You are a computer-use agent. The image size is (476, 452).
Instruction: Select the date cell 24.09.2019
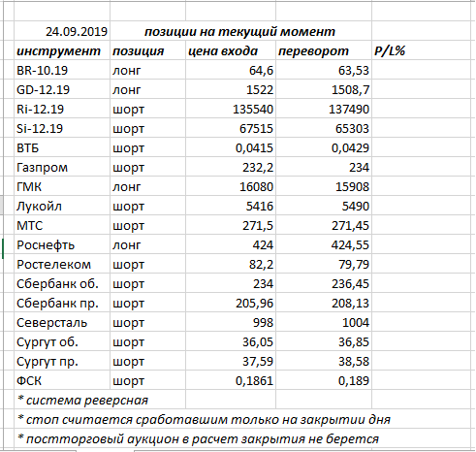pyautogui.click(x=62, y=31)
